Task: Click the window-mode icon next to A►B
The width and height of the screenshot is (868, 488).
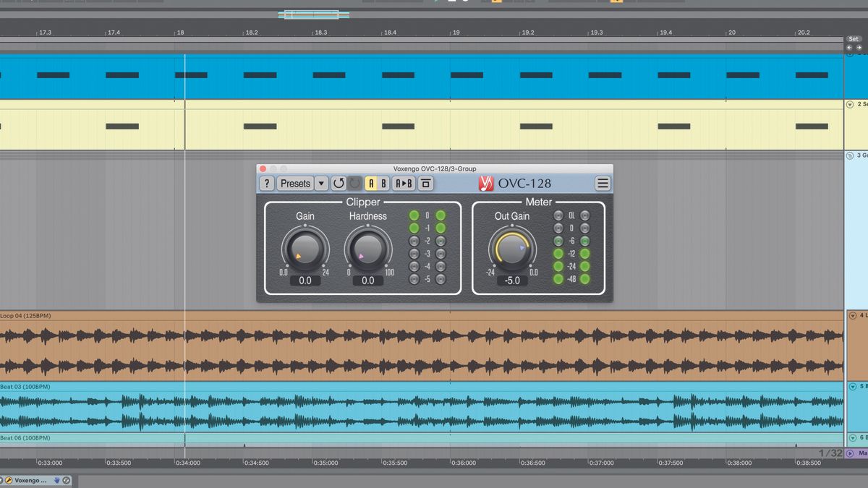Action: (425, 184)
